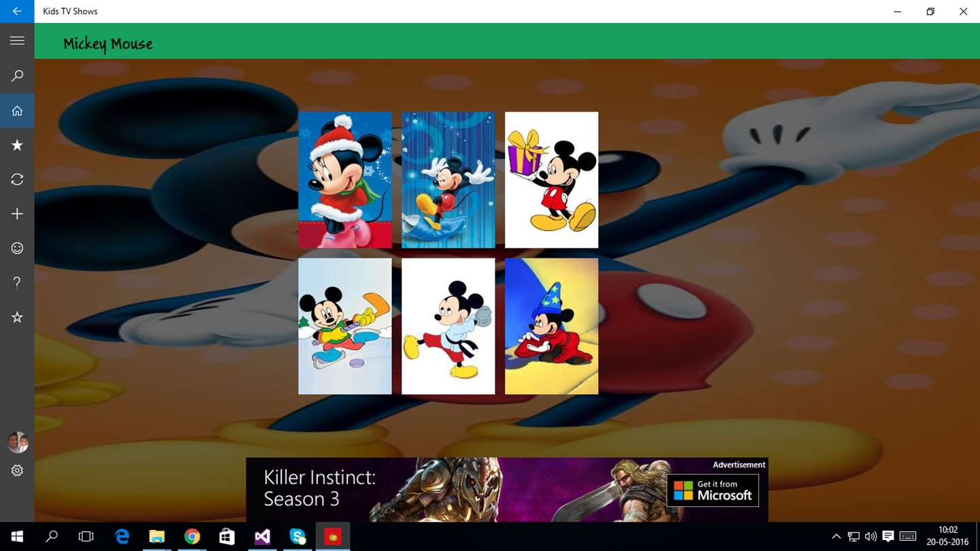Open the Mickey ice skating picture
Image resolution: width=980 pixels, height=551 pixels.
click(x=345, y=326)
